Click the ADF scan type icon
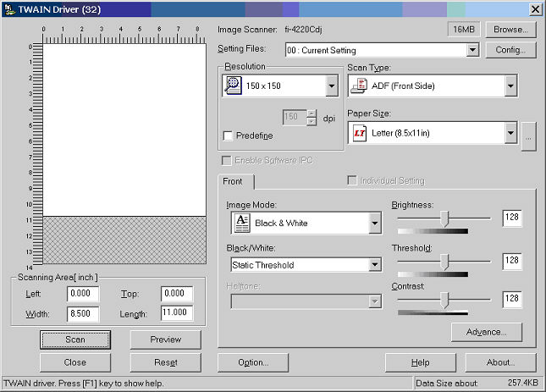Viewport: 546px width, 392px height. point(358,86)
